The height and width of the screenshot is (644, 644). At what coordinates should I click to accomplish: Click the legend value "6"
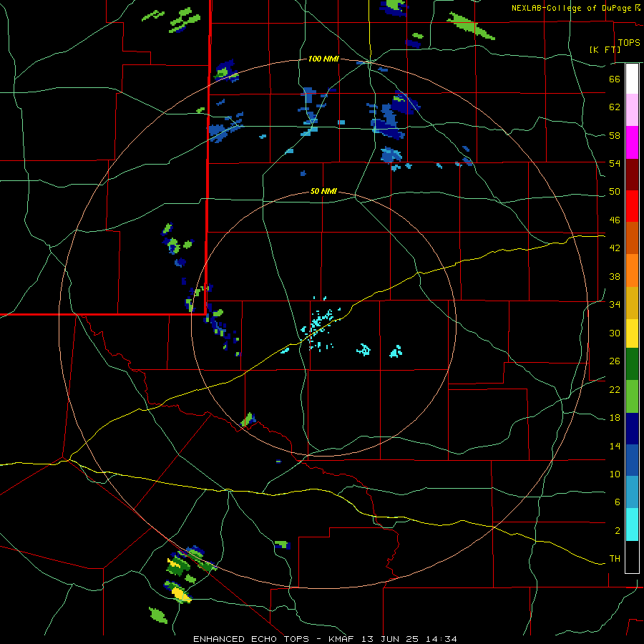click(x=618, y=502)
